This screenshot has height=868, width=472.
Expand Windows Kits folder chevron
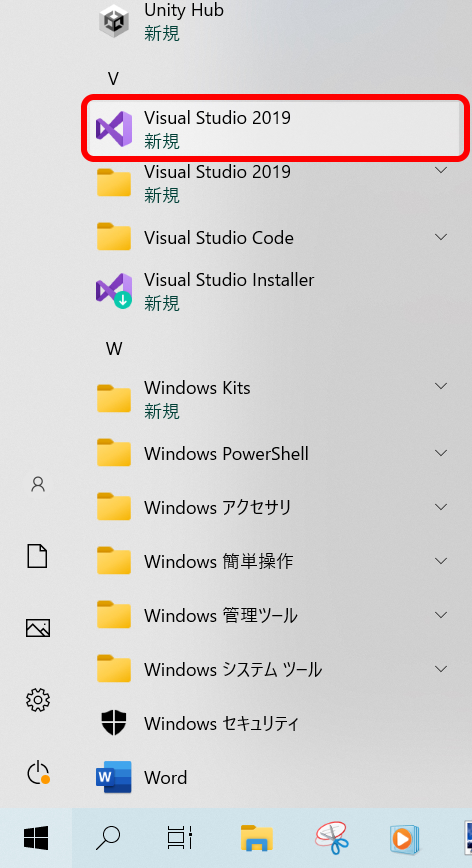coord(441,386)
